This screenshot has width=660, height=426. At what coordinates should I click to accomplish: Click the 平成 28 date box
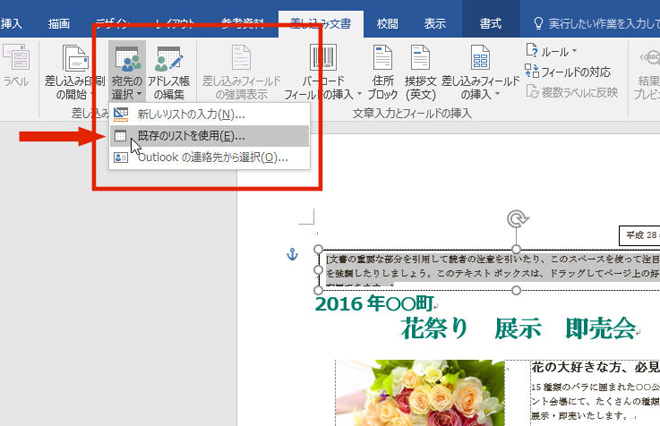pyautogui.click(x=640, y=235)
